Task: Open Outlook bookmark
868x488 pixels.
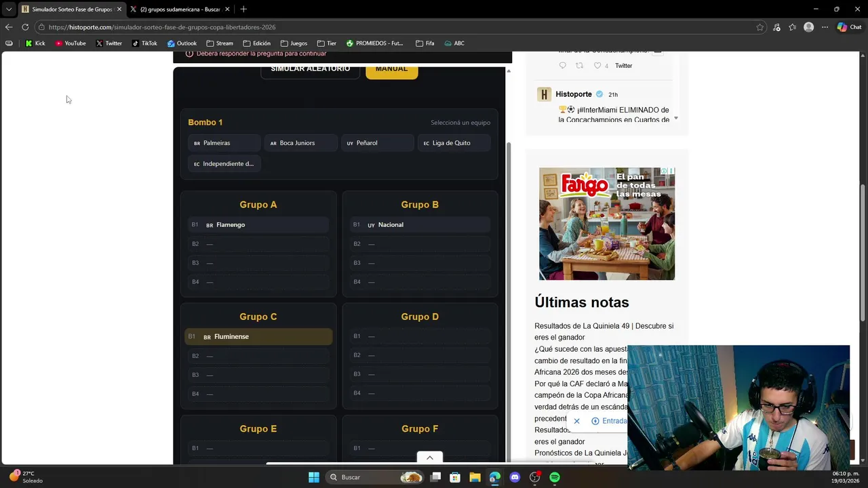Action: click(182, 43)
